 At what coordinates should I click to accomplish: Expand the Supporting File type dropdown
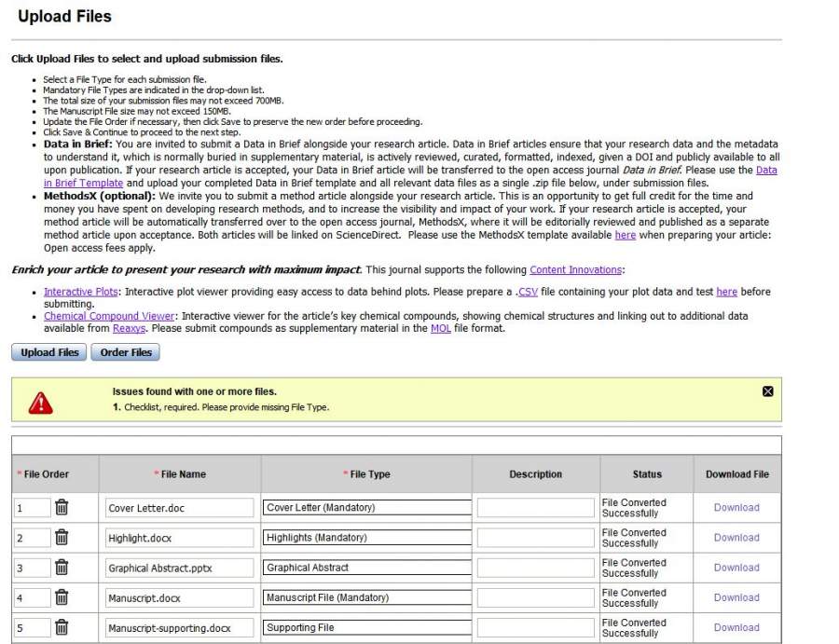[x=366, y=627]
